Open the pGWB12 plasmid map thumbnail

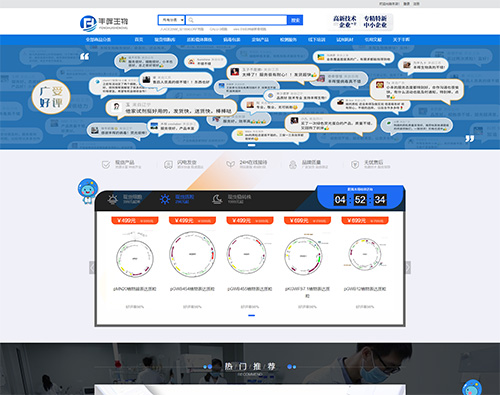[x=364, y=254]
